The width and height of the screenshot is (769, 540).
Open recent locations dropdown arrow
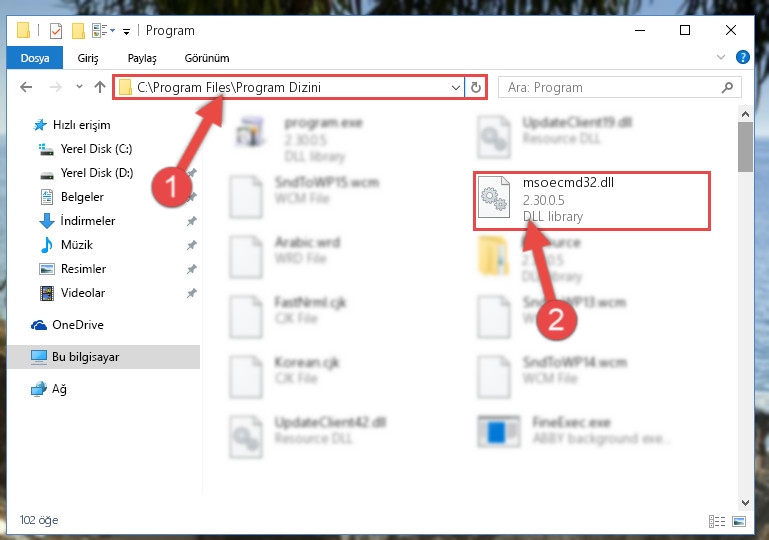coord(79,87)
